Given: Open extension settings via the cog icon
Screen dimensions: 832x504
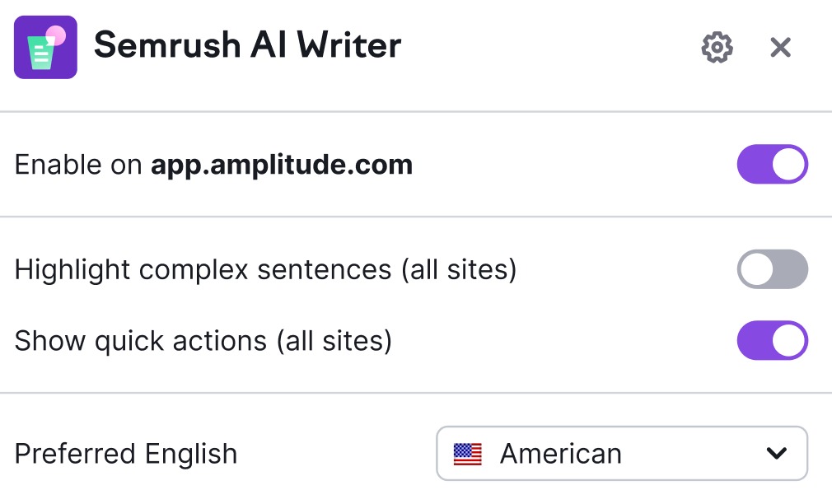Looking at the screenshot, I should (716, 47).
